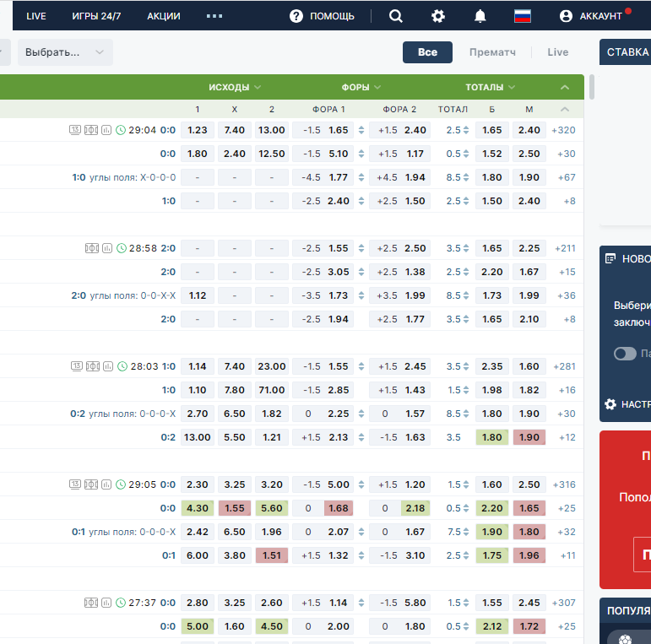Screen dimensions: 651x644
Task: Collapse the section using green header chevron
Action: coord(565,87)
